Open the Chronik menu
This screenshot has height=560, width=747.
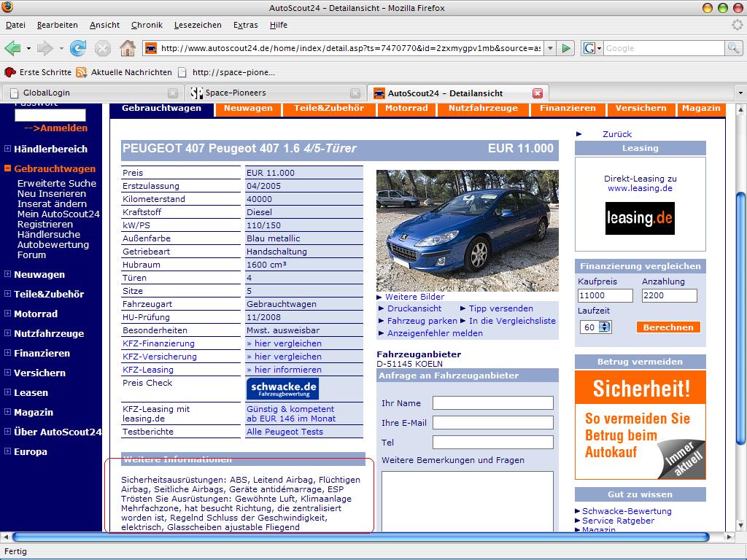click(x=147, y=25)
